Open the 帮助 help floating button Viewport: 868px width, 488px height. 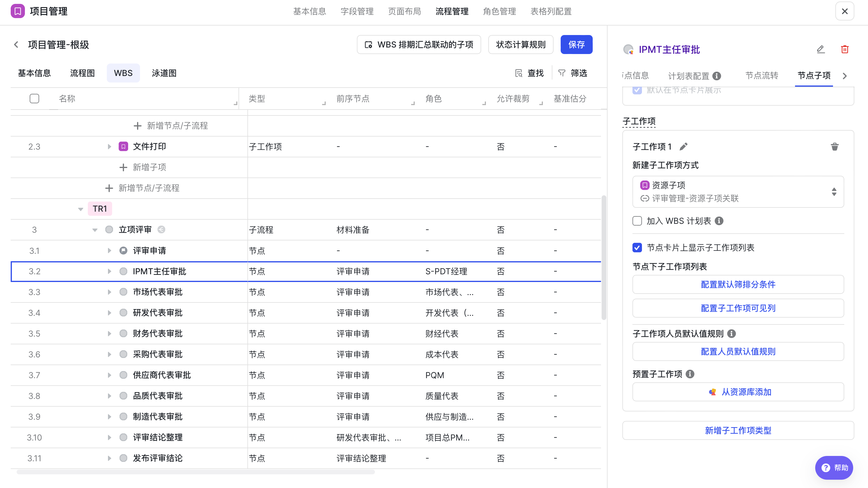834,468
